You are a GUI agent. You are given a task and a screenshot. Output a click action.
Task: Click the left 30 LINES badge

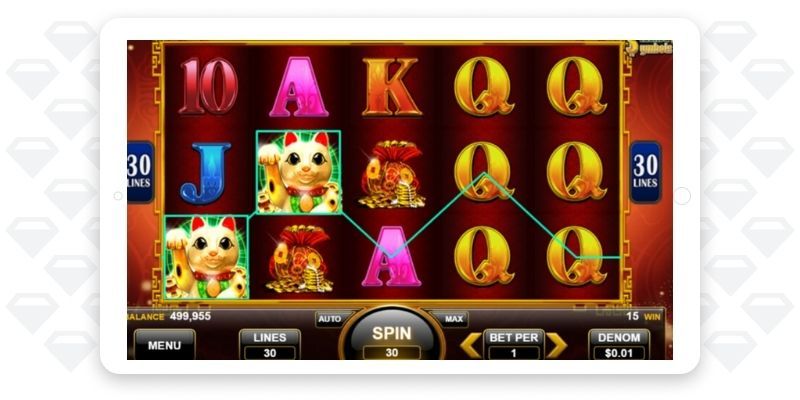[x=139, y=172]
